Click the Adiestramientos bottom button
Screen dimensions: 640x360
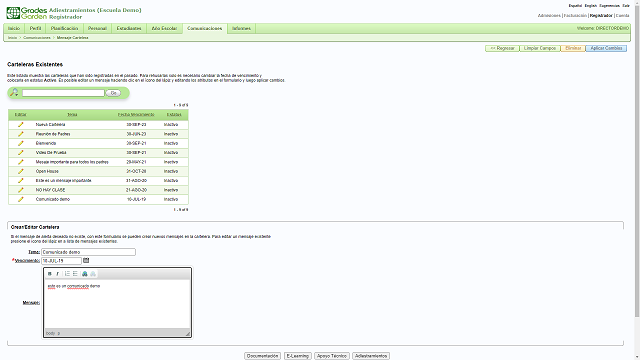point(371,356)
